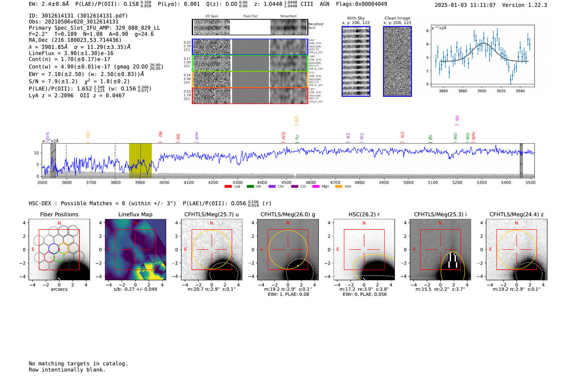The image size is (576, 392).
Task: Click the 4000 tick on spectrum wavelength axis
Action: [x=164, y=183]
